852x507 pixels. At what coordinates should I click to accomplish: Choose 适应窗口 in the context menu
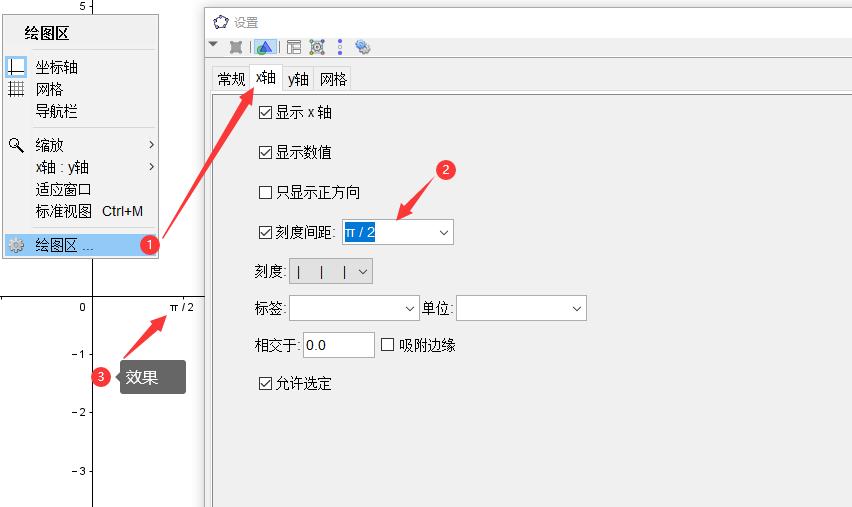pos(63,189)
